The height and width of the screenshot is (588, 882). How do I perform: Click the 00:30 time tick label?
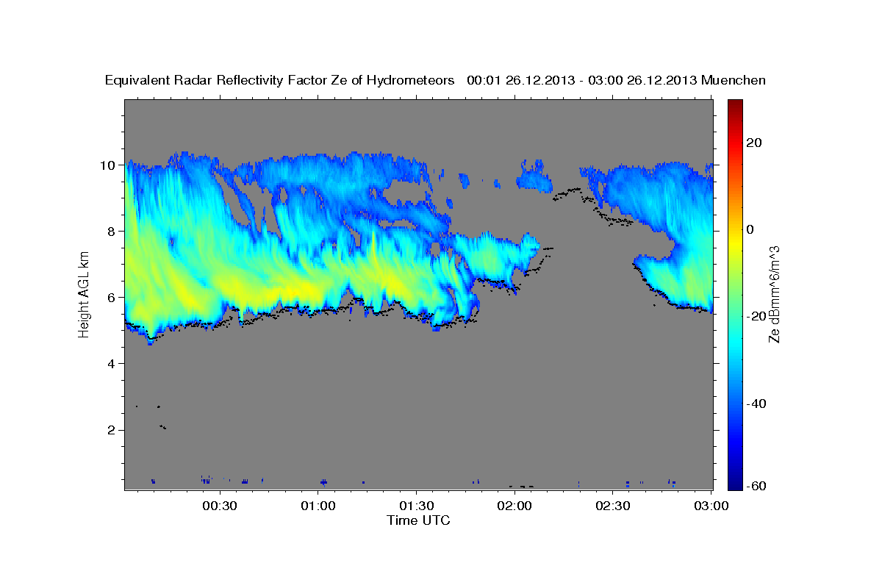click(x=220, y=506)
